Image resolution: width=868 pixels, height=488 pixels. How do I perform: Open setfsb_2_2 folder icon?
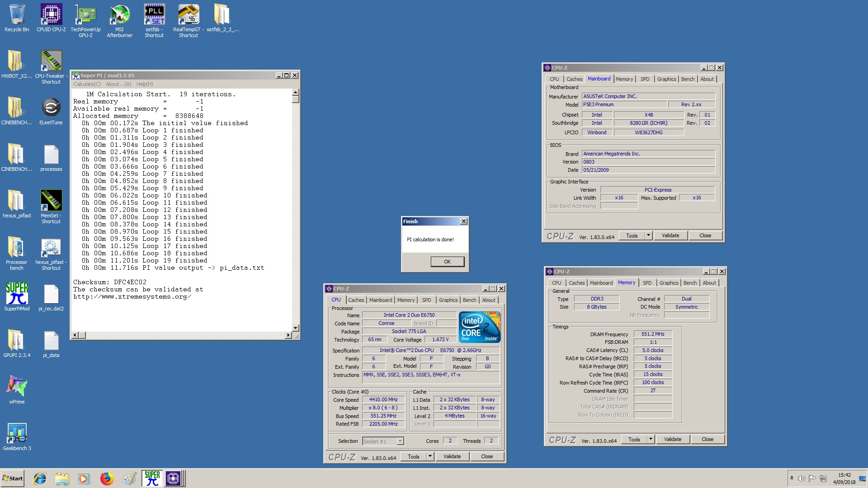point(223,18)
